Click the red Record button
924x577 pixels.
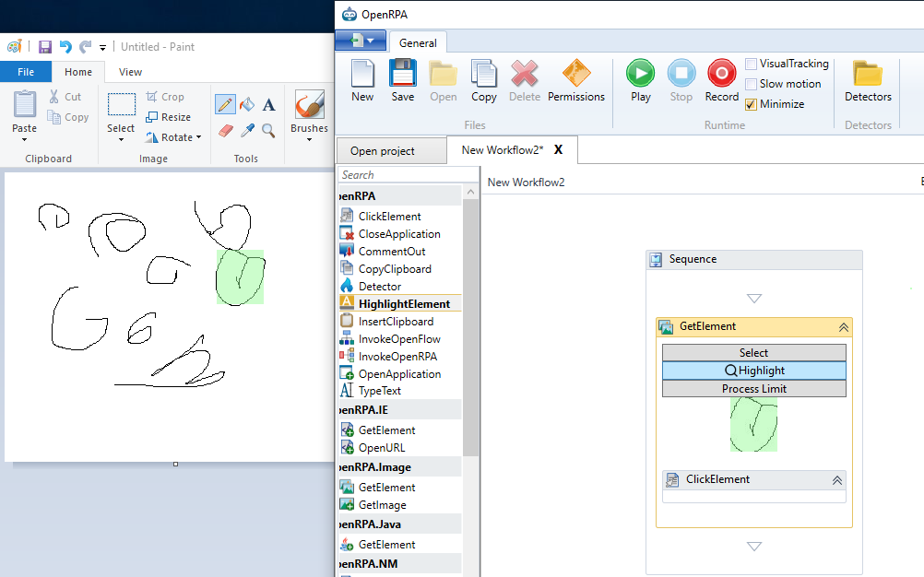(721, 81)
